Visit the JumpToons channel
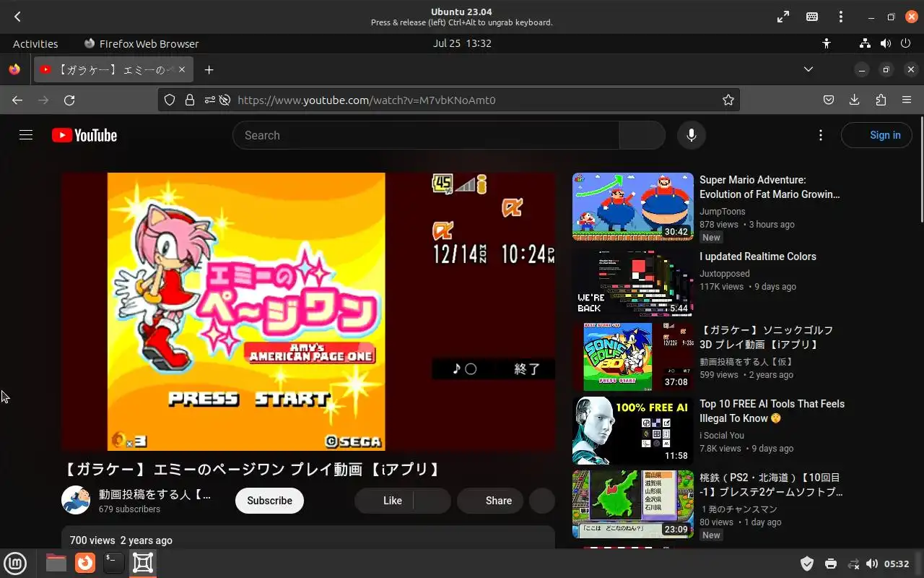The image size is (924, 578). [x=723, y=212]
